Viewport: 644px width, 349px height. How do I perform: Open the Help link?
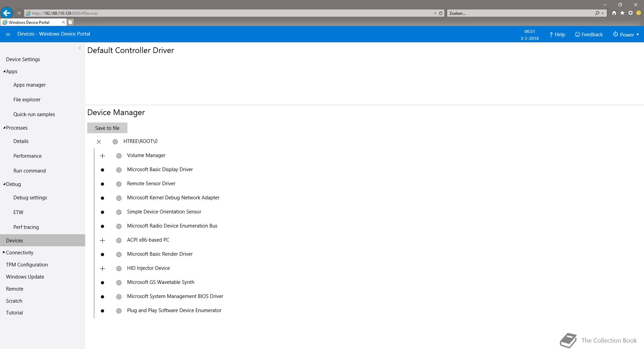[557, 35]
